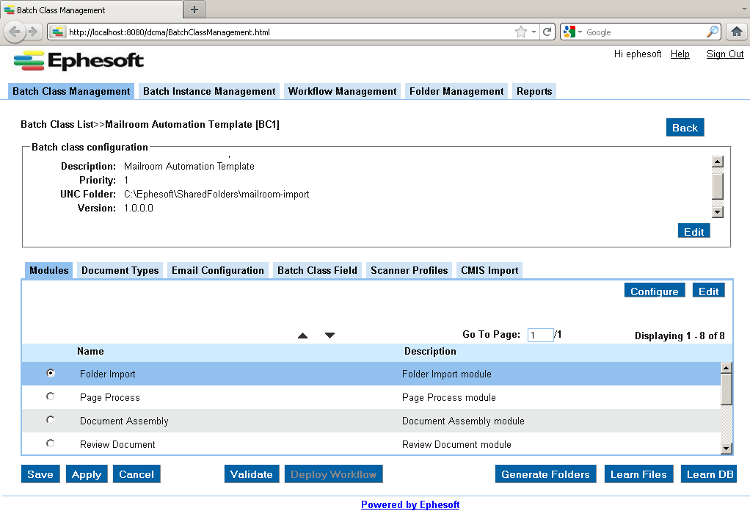Click the Apply button
Viewport: 750px width, 511px height.
point(87,474)
